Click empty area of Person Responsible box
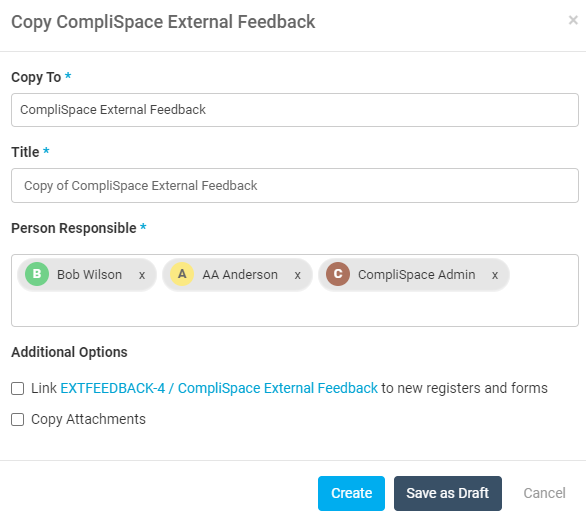This screenshot has height=520, width=586. (295, 308)
